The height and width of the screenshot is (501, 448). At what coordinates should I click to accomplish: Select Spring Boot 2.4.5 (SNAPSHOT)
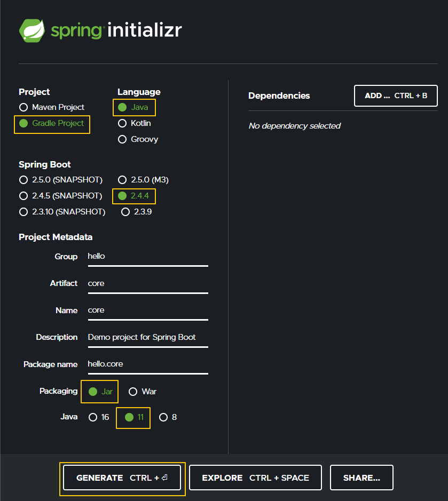point(60,196)
